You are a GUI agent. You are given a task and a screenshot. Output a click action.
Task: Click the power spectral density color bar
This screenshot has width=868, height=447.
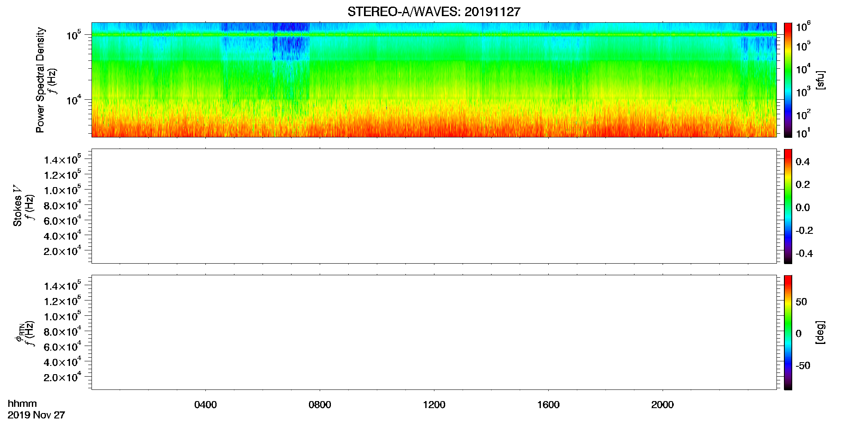point(788,80)
